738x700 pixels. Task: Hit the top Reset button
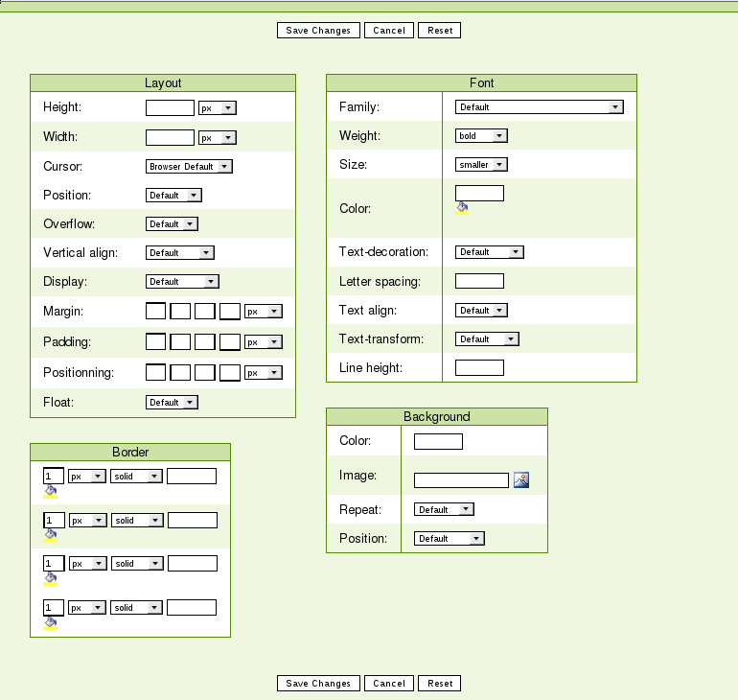[x=440, y=31]
